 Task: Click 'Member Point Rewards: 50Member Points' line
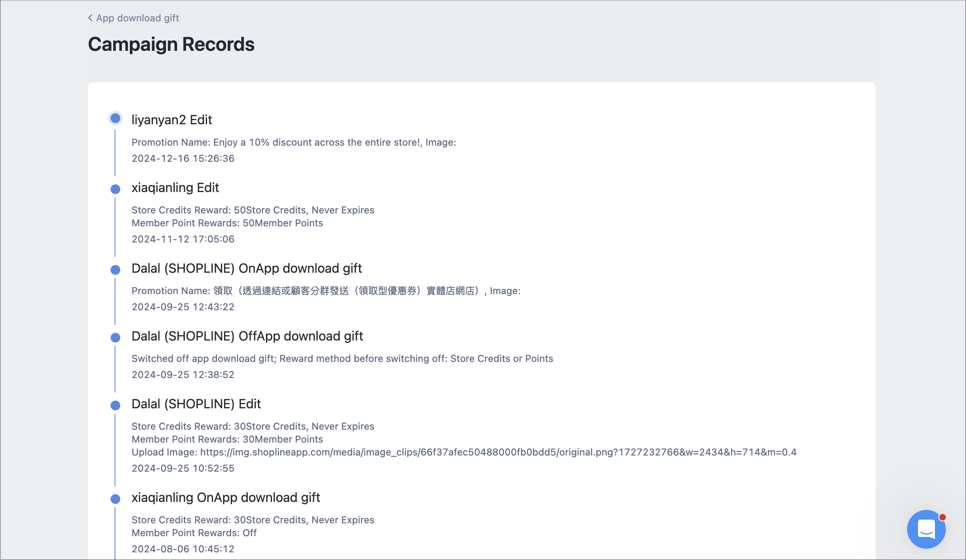[227, 223]
